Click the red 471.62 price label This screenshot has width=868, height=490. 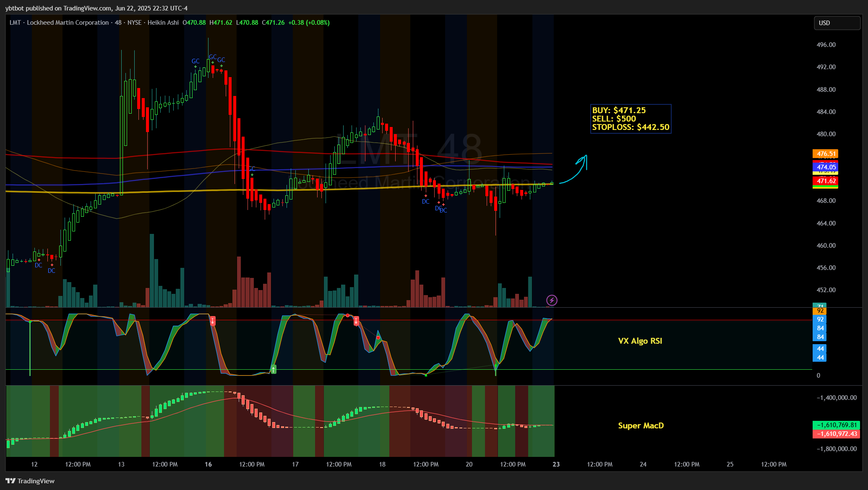[x=825, y=181]
